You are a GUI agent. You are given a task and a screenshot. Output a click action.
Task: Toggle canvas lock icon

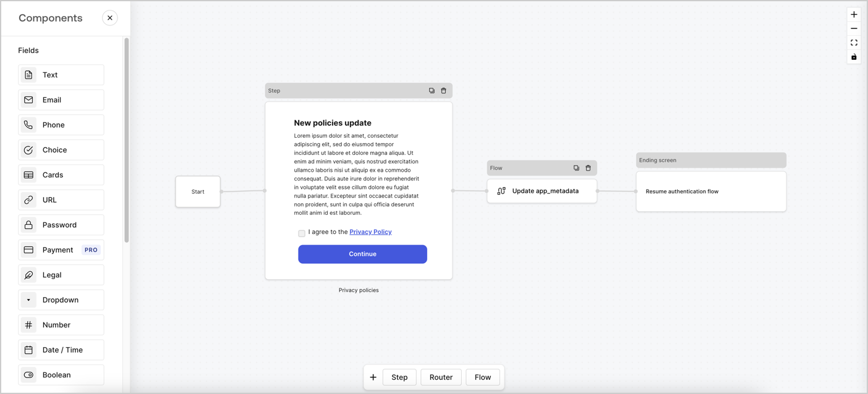[x=854, y=57]
